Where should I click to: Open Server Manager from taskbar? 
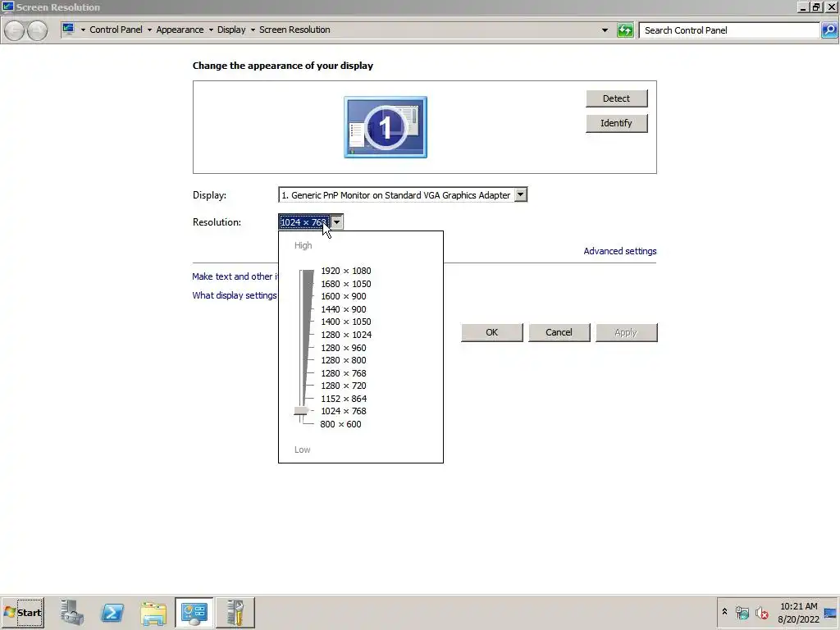point(72,613)
